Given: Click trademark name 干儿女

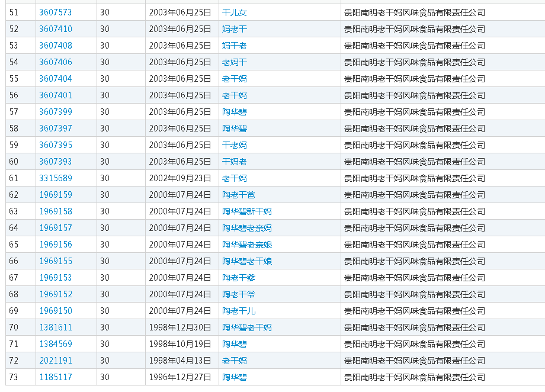Looking at the screenshot, I should pos(235,12).
